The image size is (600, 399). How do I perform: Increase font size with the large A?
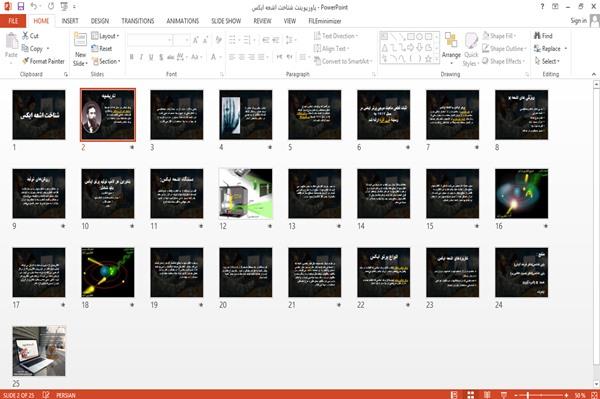click(196, 40)
